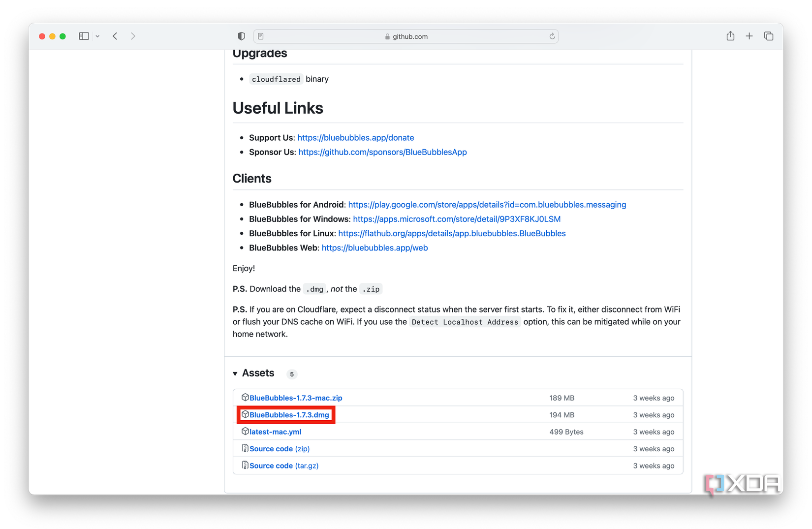812x529 pixels.
Task: Open the sidebar options dropdown chevron
Action: pos(97,36)
